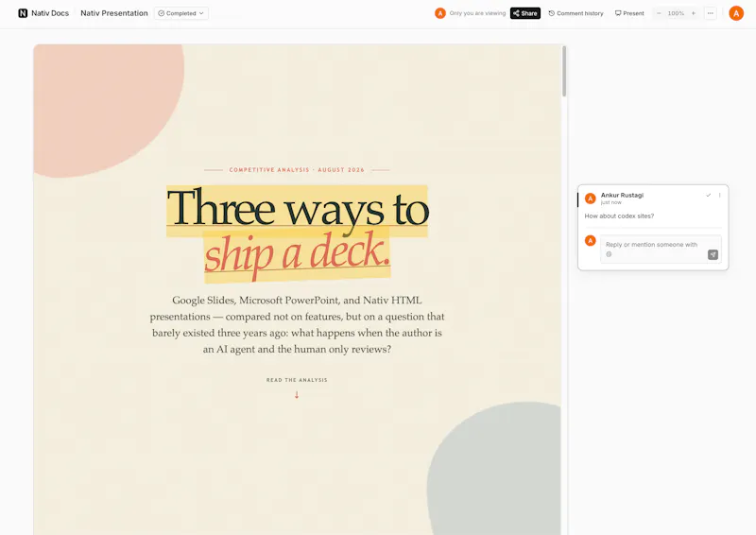The image size is (756, 535).
Task: Click the red down arrow below Read the analysis
Action: click(x=297, y=394)
